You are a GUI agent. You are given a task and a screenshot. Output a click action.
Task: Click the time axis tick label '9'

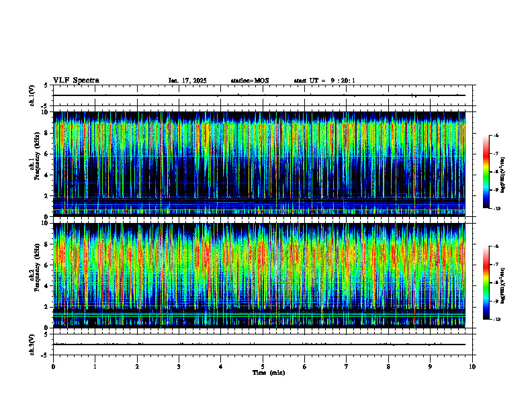click(430, 367)
